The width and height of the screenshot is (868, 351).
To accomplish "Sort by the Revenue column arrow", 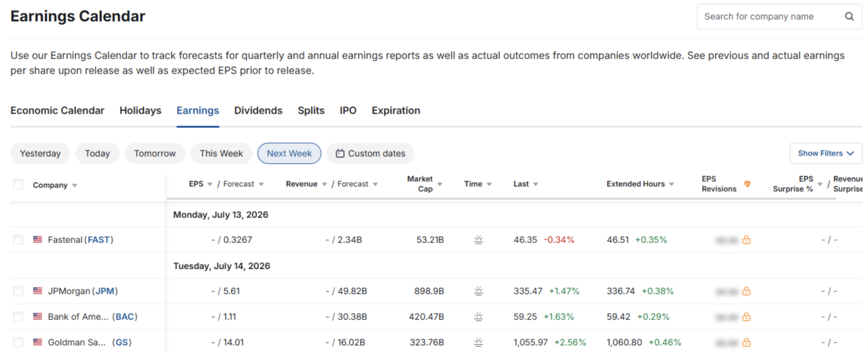I will 324,184.
